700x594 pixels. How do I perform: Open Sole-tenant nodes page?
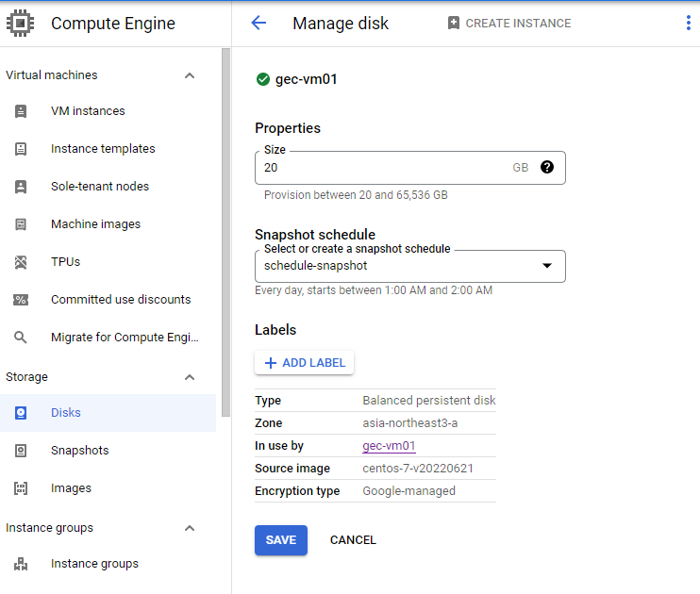[x=108, y=187]
